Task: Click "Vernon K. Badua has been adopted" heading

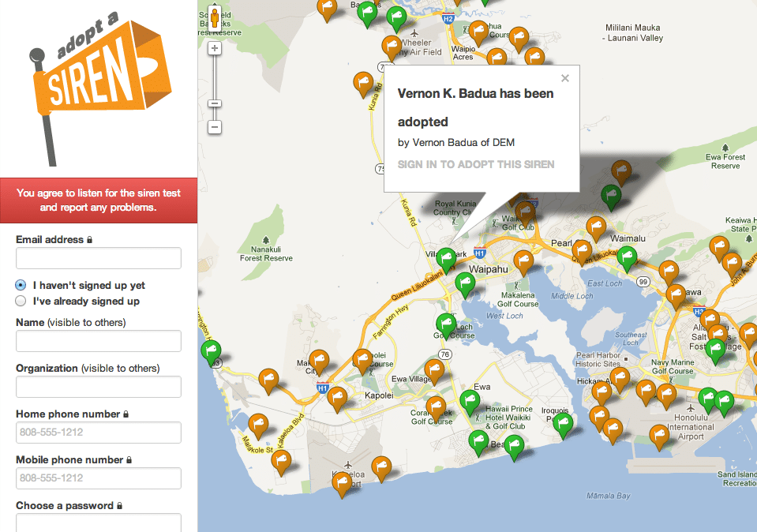Action: coord(475,107)
